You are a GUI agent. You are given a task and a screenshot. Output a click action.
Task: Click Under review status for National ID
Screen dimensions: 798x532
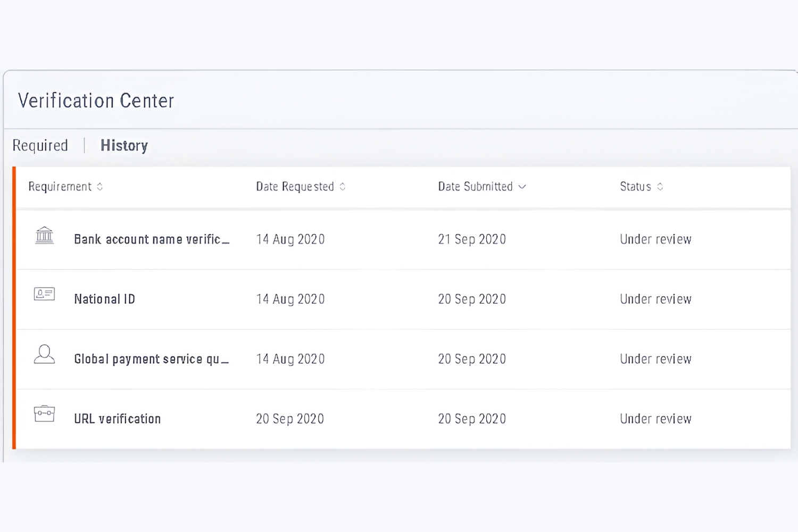655,300
